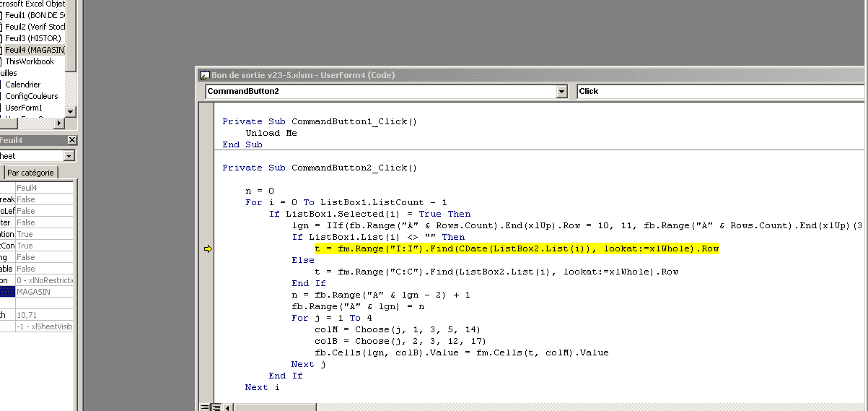Click the If ListBox1.List(i) <> "" Then line
Viewport: 868px width, 411px height.
pos(378,237)
